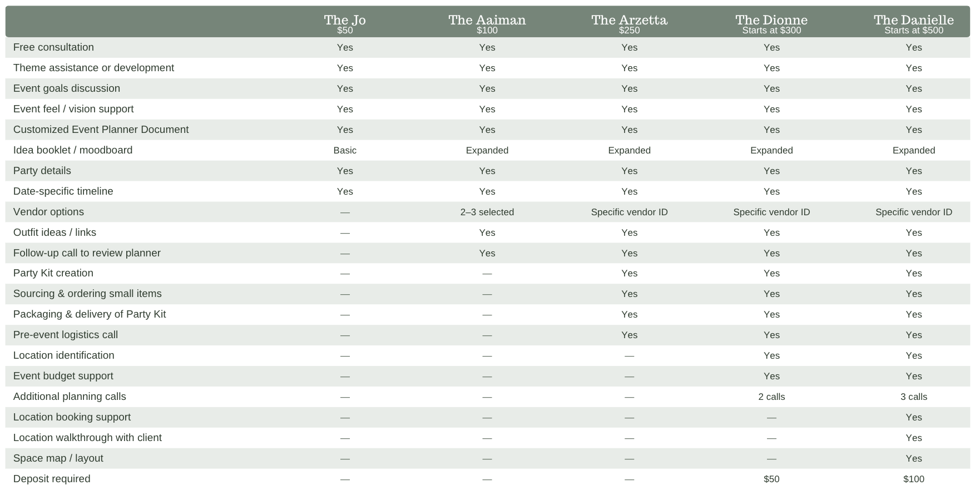Click the Event budget support label
This screenshot has width=980, height=495.
[x=63, y=376]
